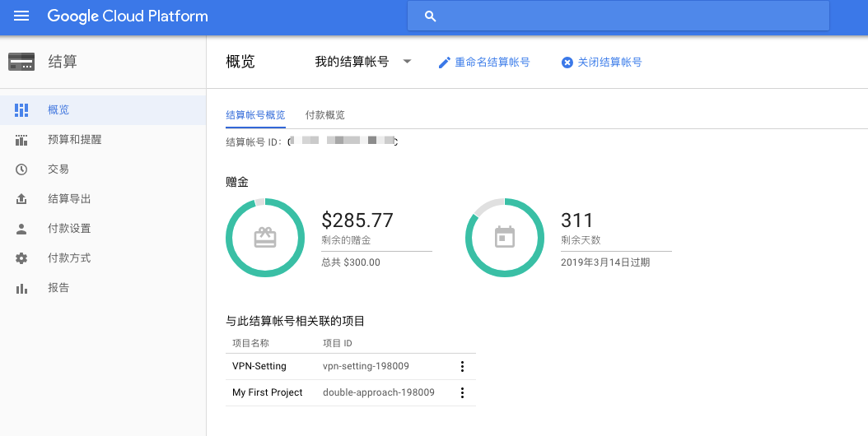Open 付款方式 in the sidebar

coord(103,257)
